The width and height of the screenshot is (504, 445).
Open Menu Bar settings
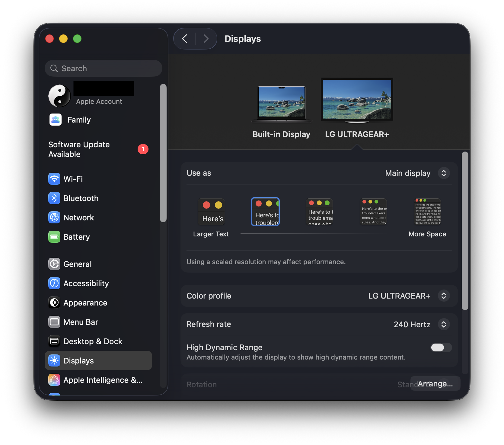click(98, 322)
